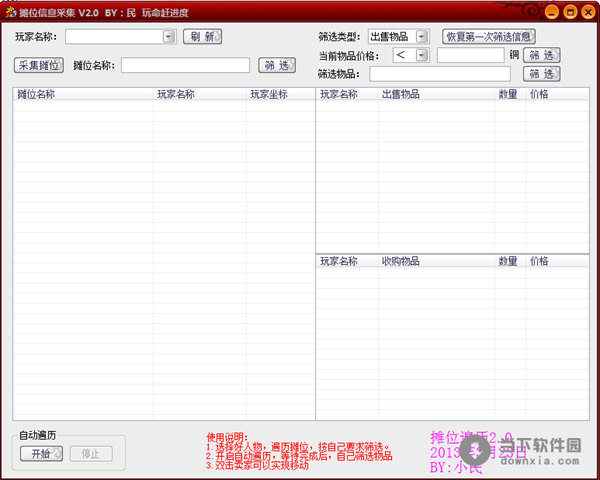Image resolution: width=600 pixels, height=480 pixels.
Task: Click the 恢复第一次筛选信息 button
Action: (489, 36)
